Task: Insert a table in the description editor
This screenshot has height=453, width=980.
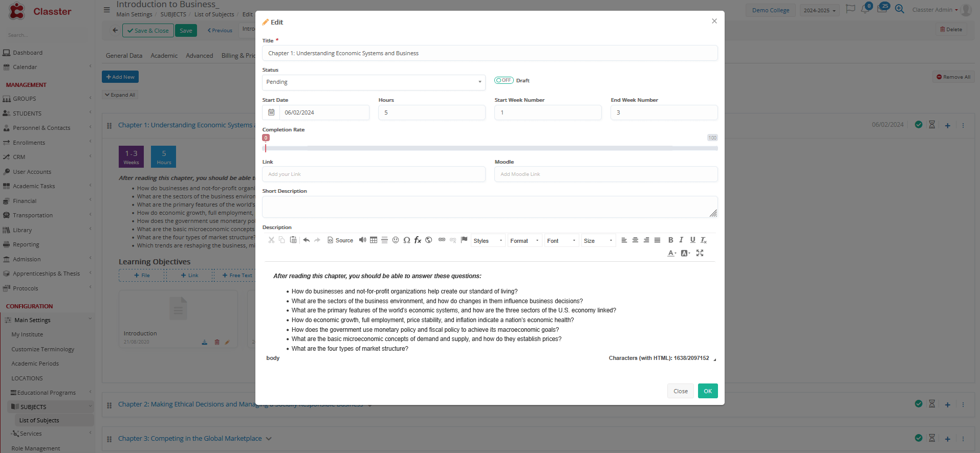Action: pos(374,240)
